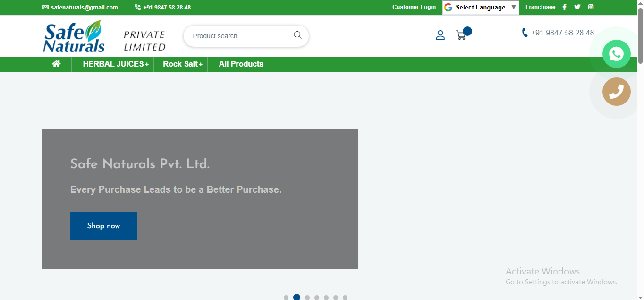
Task: Expand the Rock Salt menu
Action: [x=183, y=64]
